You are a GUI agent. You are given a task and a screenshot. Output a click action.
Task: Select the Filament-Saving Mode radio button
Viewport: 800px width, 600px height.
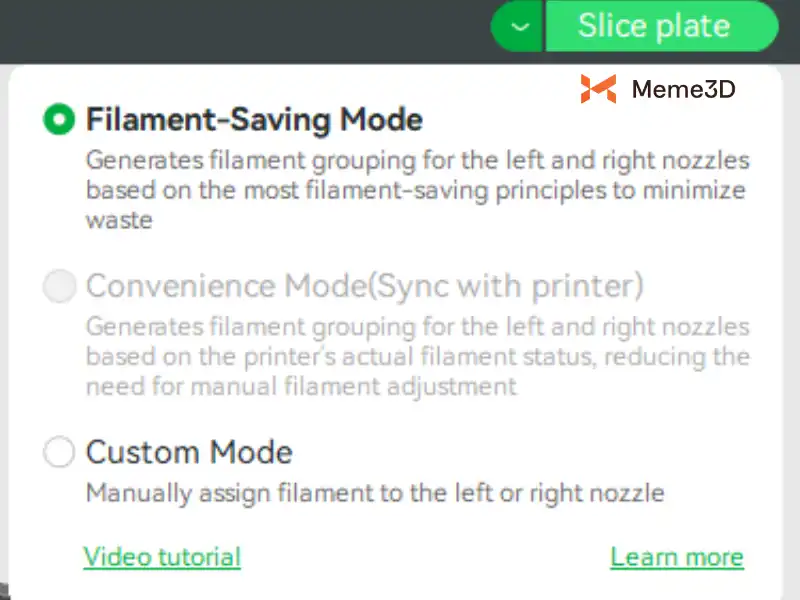tap(59, 120)
